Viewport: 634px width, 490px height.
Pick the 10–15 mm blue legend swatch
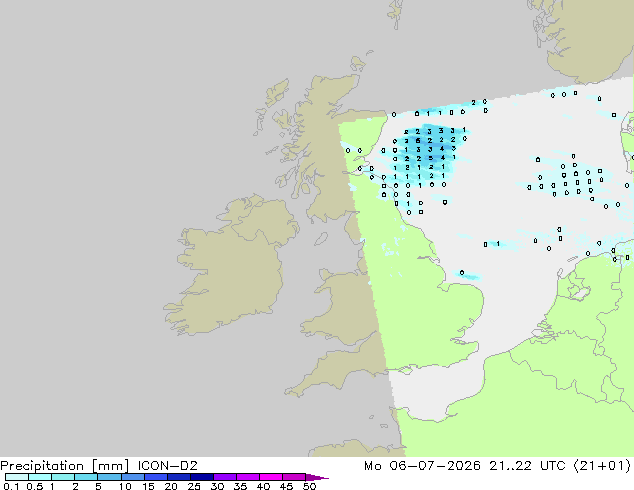(132, 477)
